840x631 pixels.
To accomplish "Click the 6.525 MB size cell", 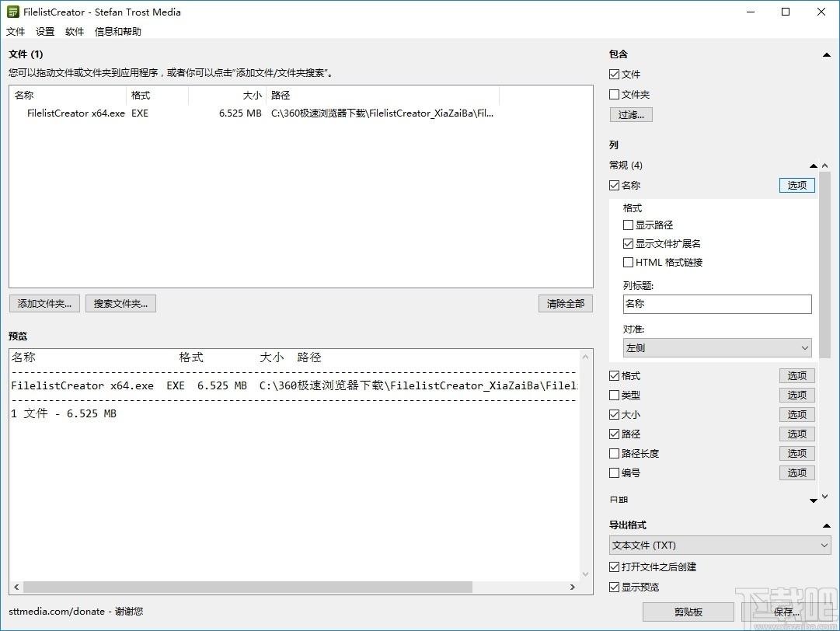I will click(241, 113).
